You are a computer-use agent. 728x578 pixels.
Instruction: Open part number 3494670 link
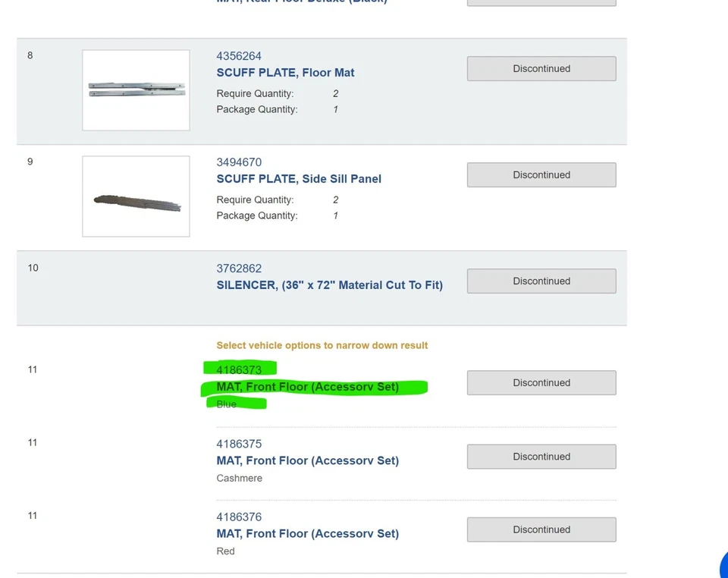click(239, 162)
